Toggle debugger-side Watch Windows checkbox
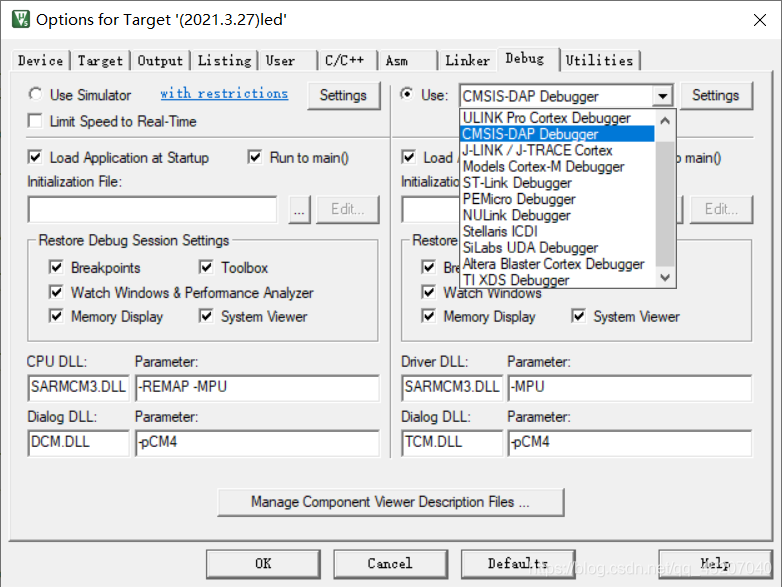This screenshot has width=782, height=587. pos(428,292)
